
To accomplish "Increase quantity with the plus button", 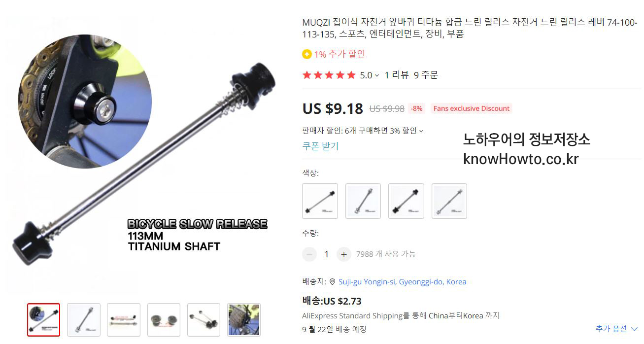I will point(344,254).
